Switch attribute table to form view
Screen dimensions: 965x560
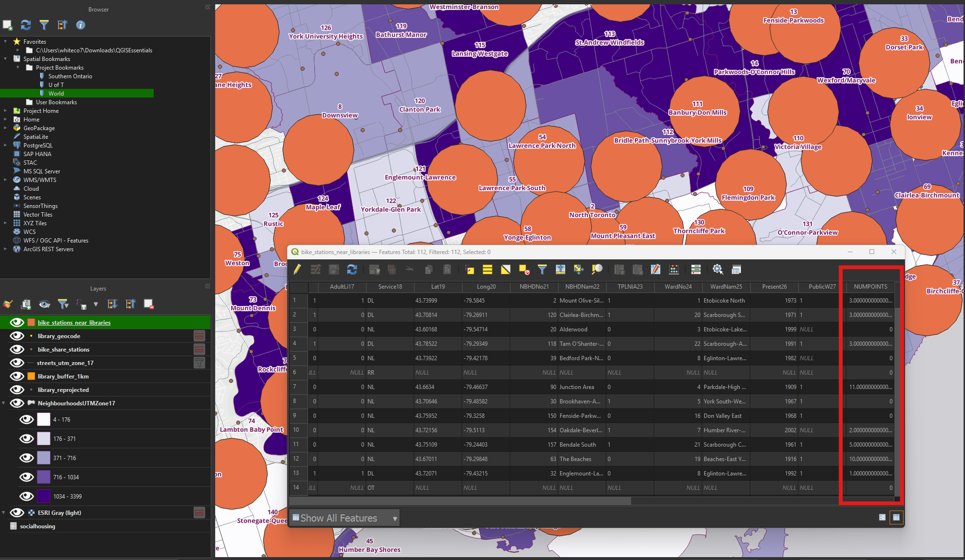click(882, 517)
